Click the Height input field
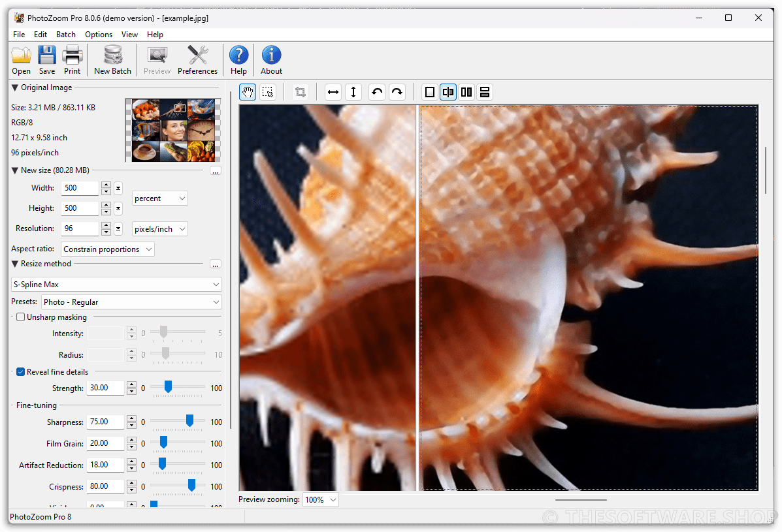This screenshot has height=532, width=782. pos(80,208)
